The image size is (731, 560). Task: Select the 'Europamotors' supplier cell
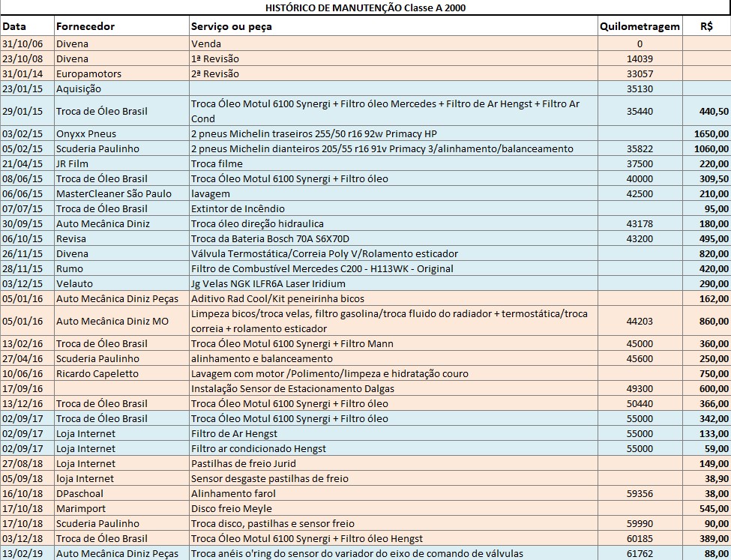(121, 73)
